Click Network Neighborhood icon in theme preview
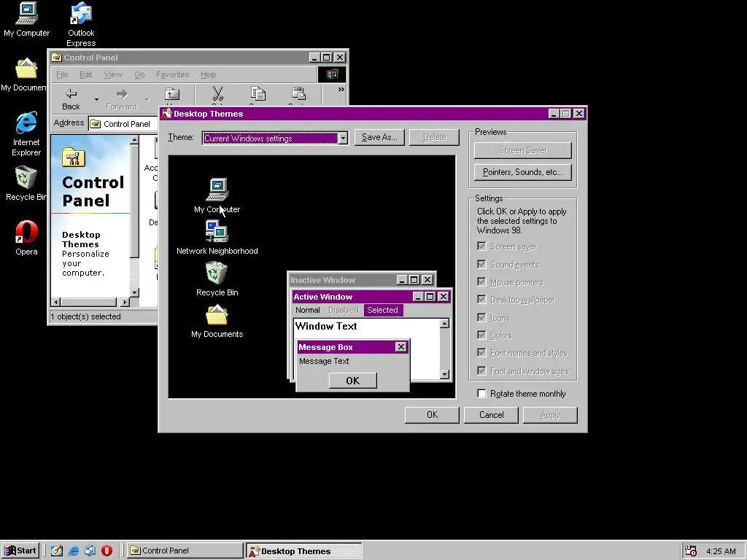 (217, 231)
